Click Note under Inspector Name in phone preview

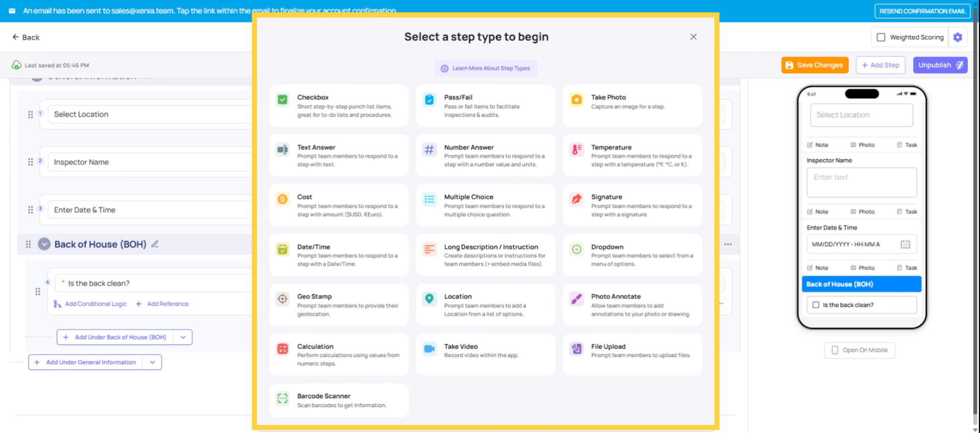tap(818, 212)
